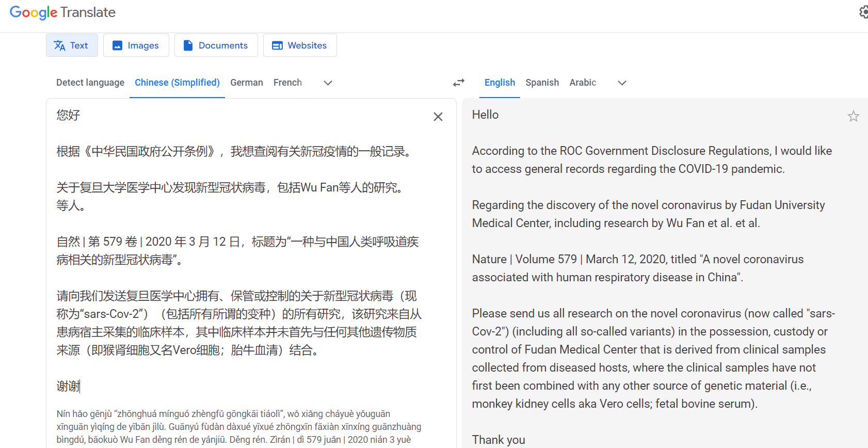The width and height of the screenshot is (868, 448).
Task: Switch to Images translation mode
Action: pyautogui.click(x=136, y=45)
